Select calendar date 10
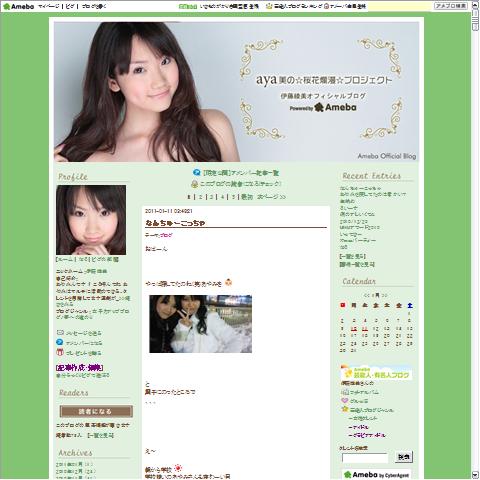The width and height of the screenshot is (480, 480). pyautogui.click(x=354, y=329)
